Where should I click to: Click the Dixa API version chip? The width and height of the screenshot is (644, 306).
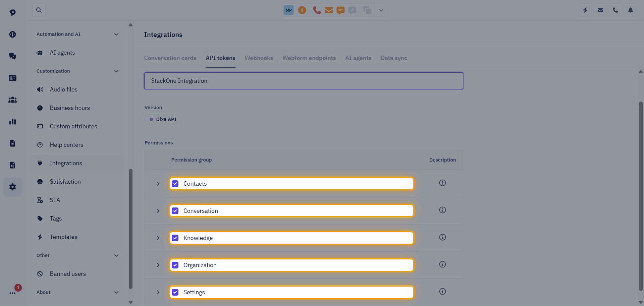pyautogui.click(x=163, y=119)
